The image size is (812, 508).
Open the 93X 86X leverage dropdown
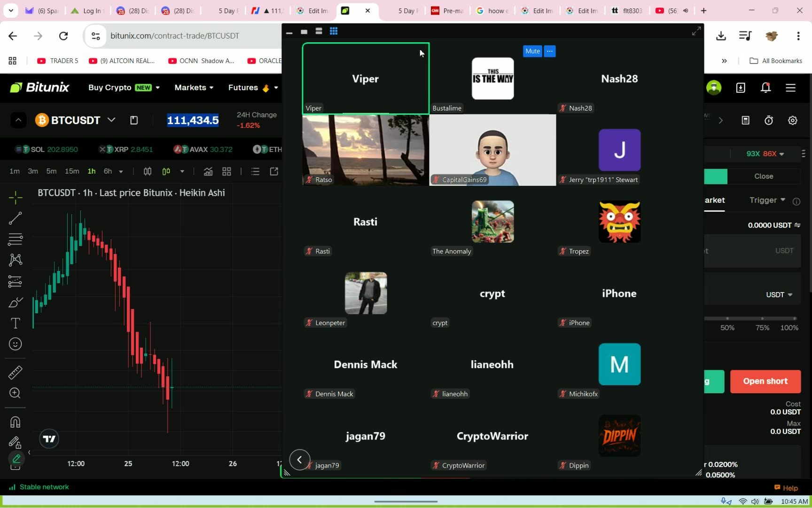click(x=765, y=154)
